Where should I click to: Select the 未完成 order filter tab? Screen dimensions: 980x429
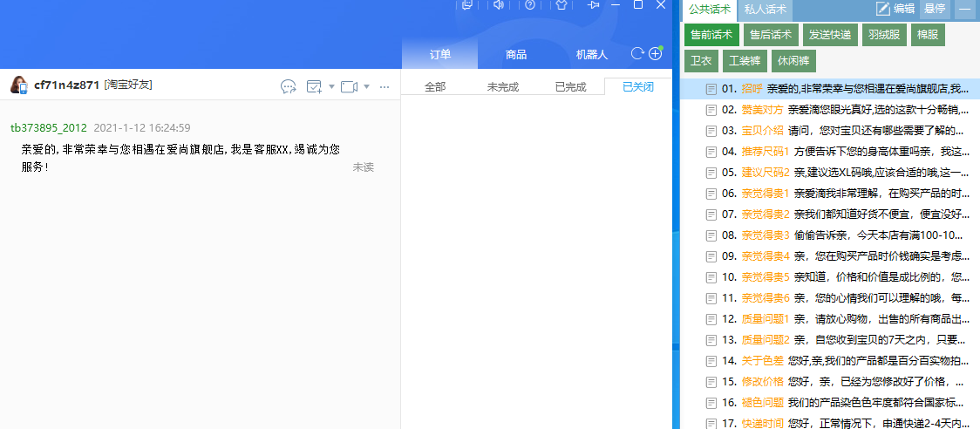[504, 87]
